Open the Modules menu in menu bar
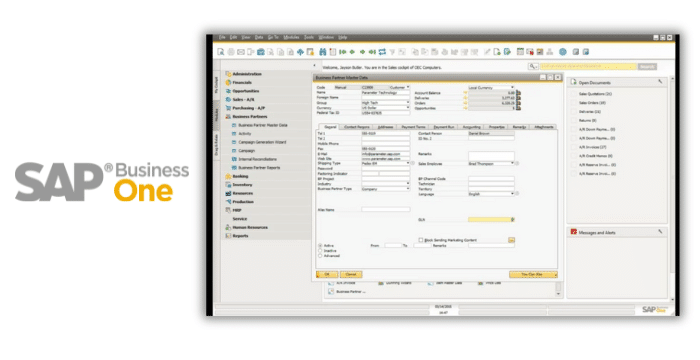 pyautogui.click(x=291, y=38)
